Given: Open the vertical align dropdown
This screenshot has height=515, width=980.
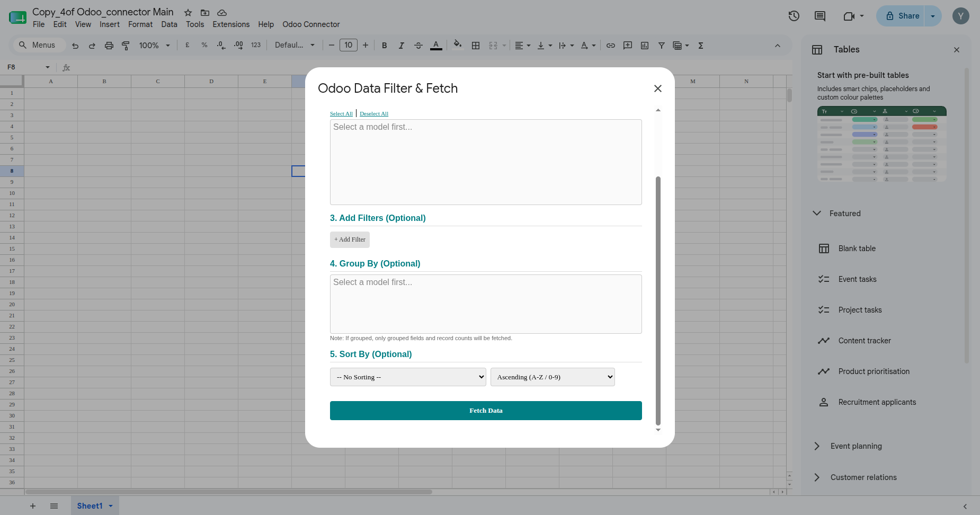Looking at the screenshot, I should point(545,46).
